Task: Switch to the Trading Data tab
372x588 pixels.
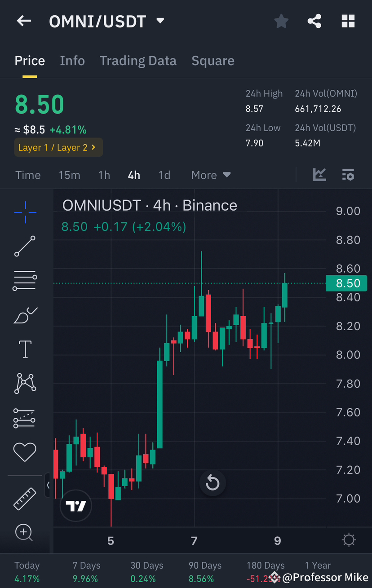Action: pos(138,60)
